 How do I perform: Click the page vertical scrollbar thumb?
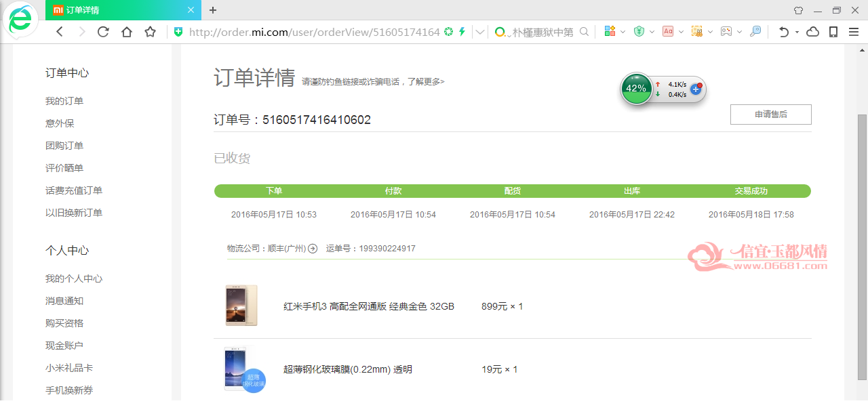coord(862,247)
